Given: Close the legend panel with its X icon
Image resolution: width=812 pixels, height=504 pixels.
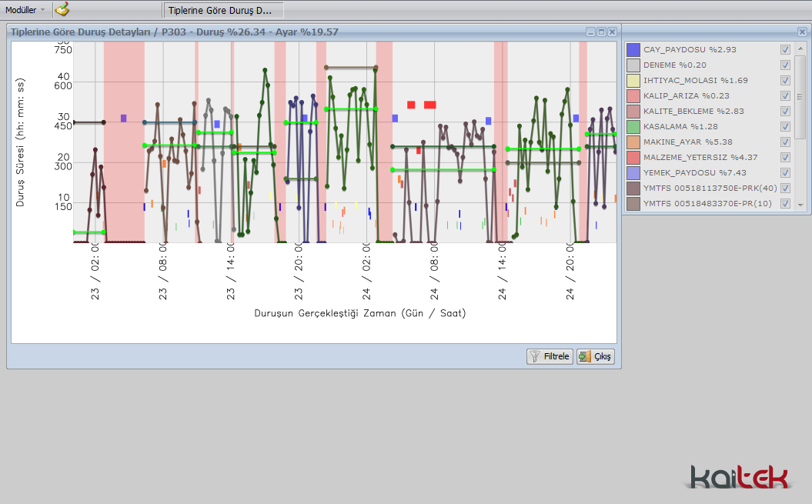Looking at the screenshot, I should pos(802,32).
